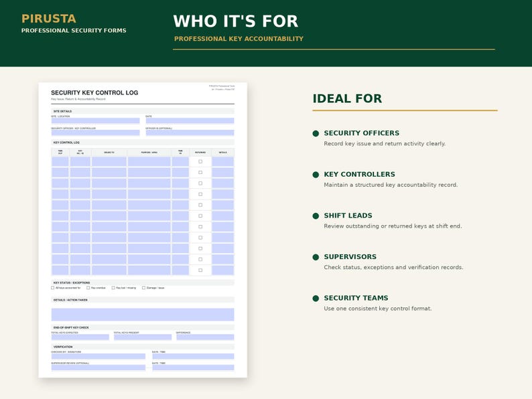Select the Total Keys Expected field
The image size is (532, 399).
[80, 337]
